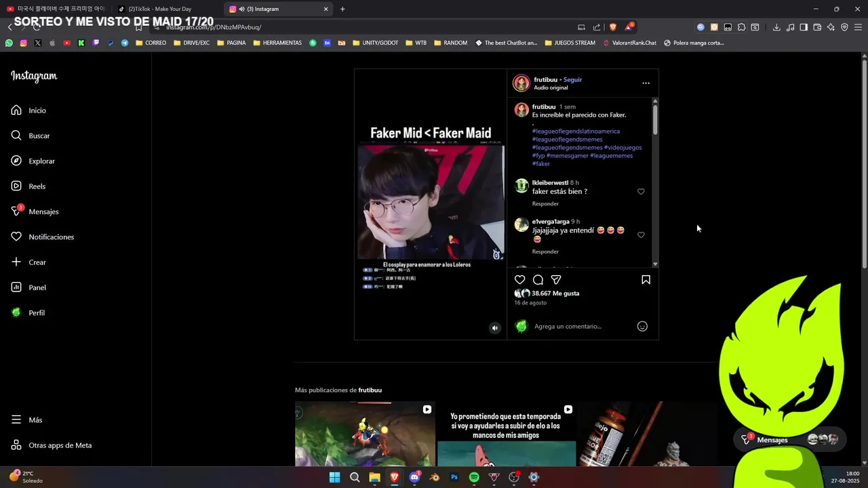This screenshot has height=488, width=868.
Task: Like the post with heart icon
Action: 519,279
